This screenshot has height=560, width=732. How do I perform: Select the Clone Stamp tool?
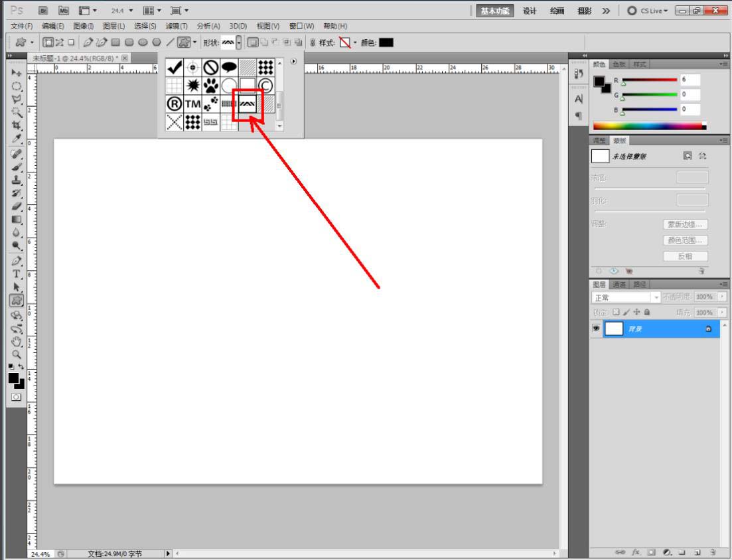click(17, 180)
